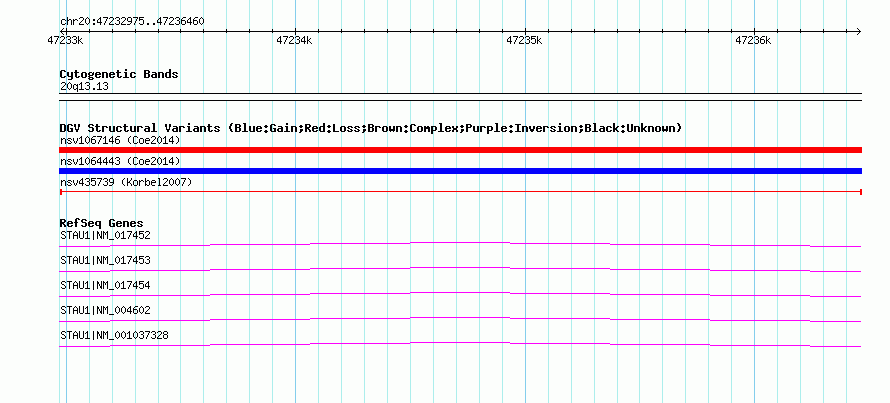Click the magenta NM_004602 transcript line
890x403 pixels.
(460, 320)
